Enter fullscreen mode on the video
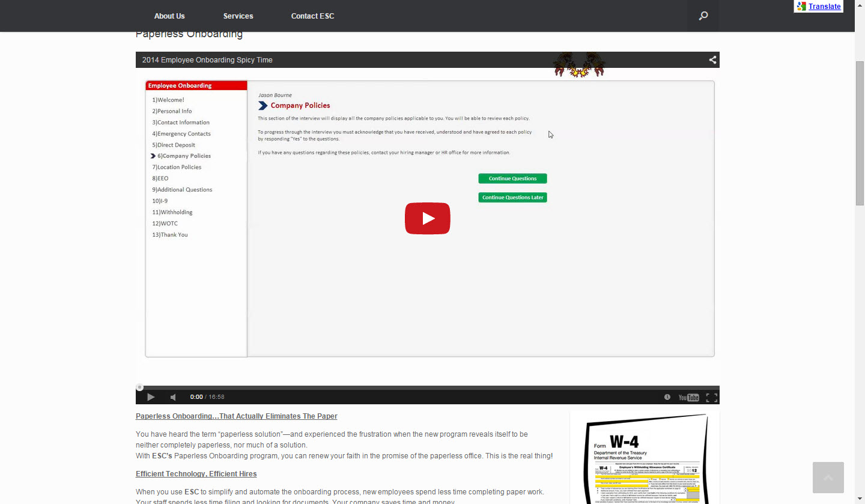 711,397
